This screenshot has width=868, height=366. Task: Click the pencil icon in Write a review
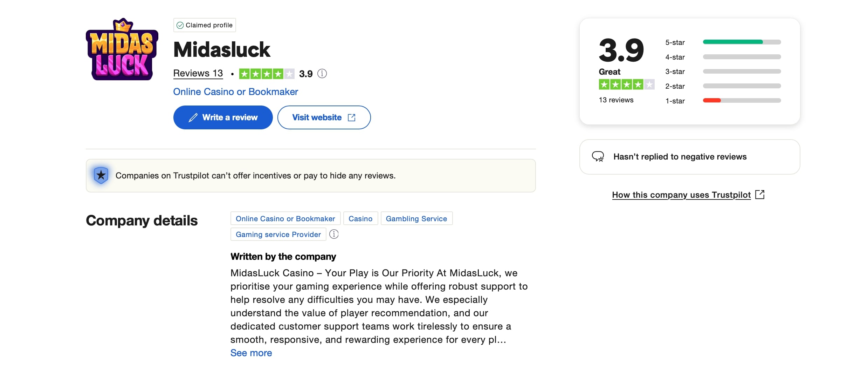(193, 117)
